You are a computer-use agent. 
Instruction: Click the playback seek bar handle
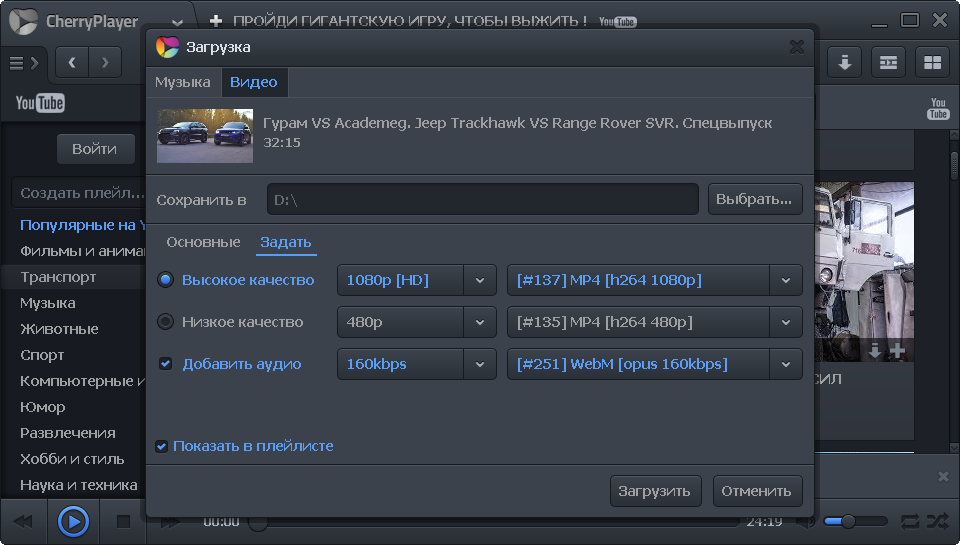(x=258, y=522)
